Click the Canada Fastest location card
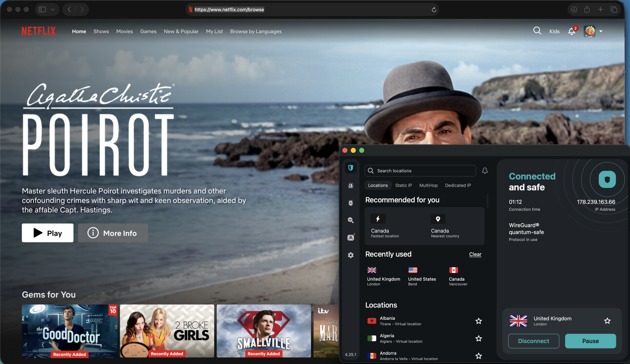This screenshot has height=364, width=630. [394, 226]
